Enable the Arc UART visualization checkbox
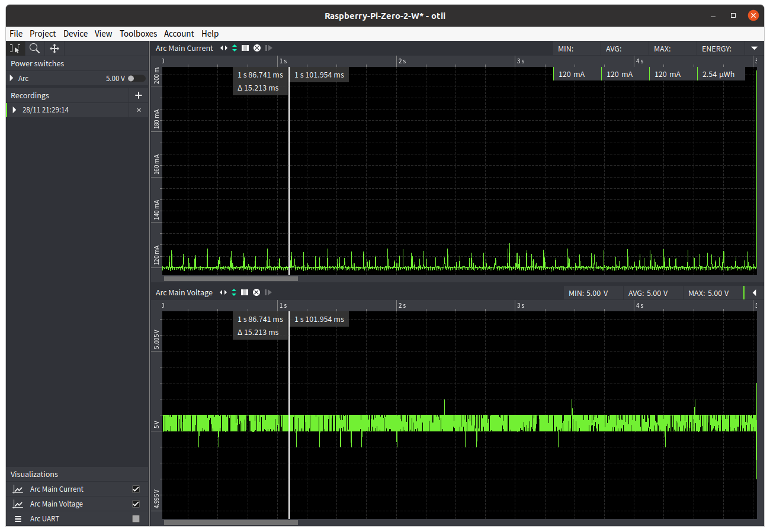This screenshot has height=532, width=770. [136, 519]
